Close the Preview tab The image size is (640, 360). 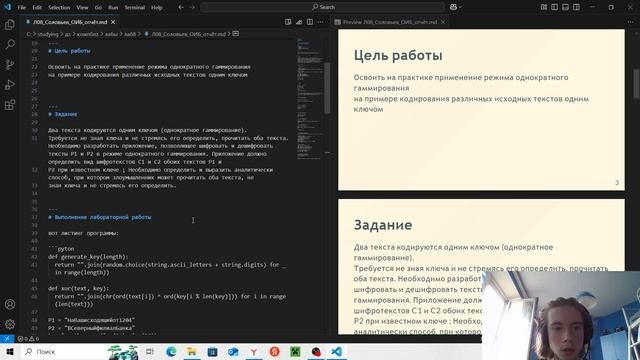click(x=443, y=22)
